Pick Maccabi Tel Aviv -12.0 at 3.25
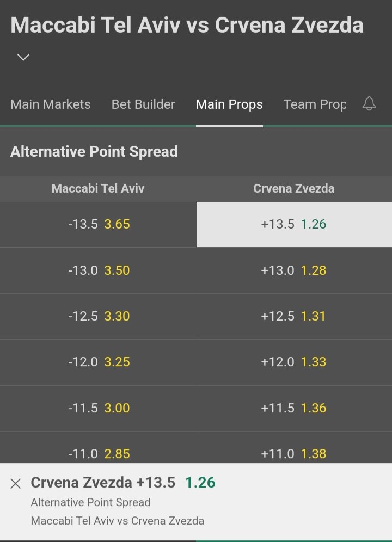The width and height of the screenshot is (392, 542). [x=98, y=362]
